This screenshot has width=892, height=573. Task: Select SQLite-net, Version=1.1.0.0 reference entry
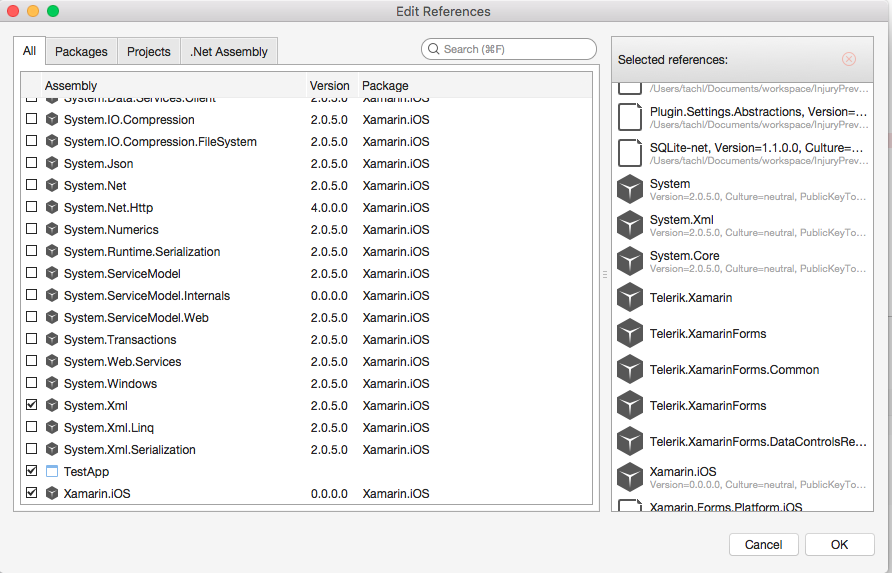pos(743,153)
